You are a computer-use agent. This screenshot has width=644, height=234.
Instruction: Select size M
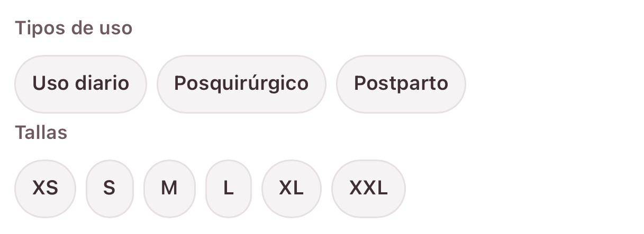pyautogui.click(x=169, y=188)
